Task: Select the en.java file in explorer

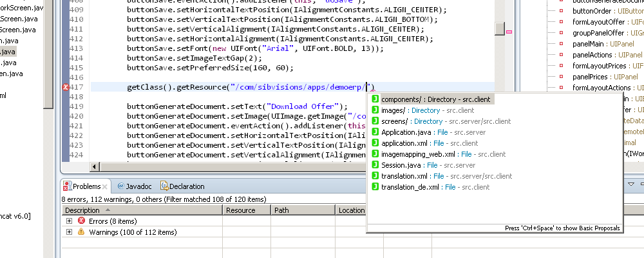Action: (12, 74)
